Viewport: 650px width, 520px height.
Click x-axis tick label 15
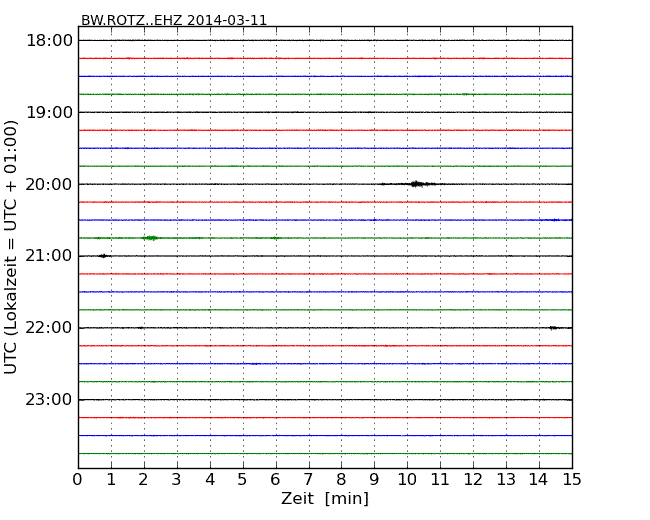click(x=572, y=480)
